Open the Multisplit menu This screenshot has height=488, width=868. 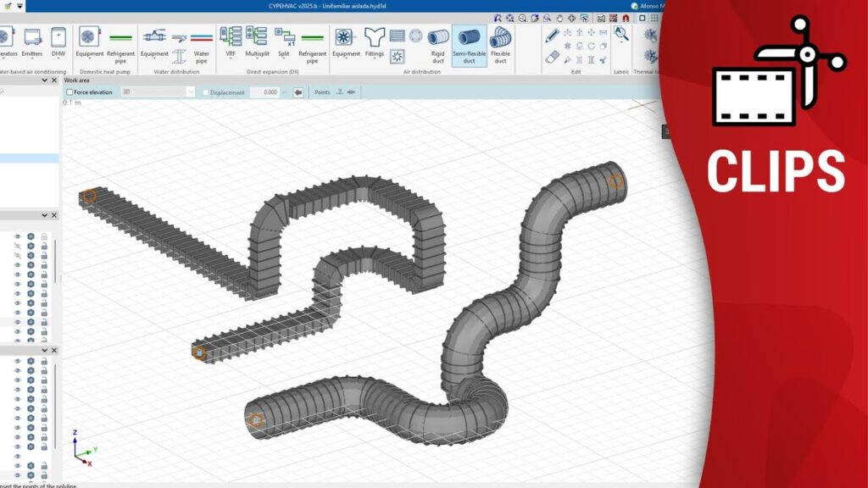click(x=257, y=42)
